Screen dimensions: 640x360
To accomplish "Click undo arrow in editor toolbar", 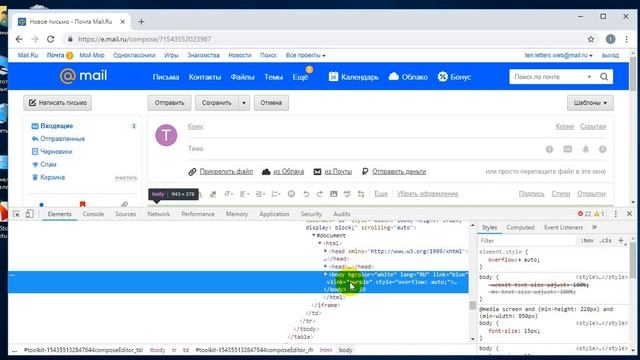I will (x=306, y=194).
